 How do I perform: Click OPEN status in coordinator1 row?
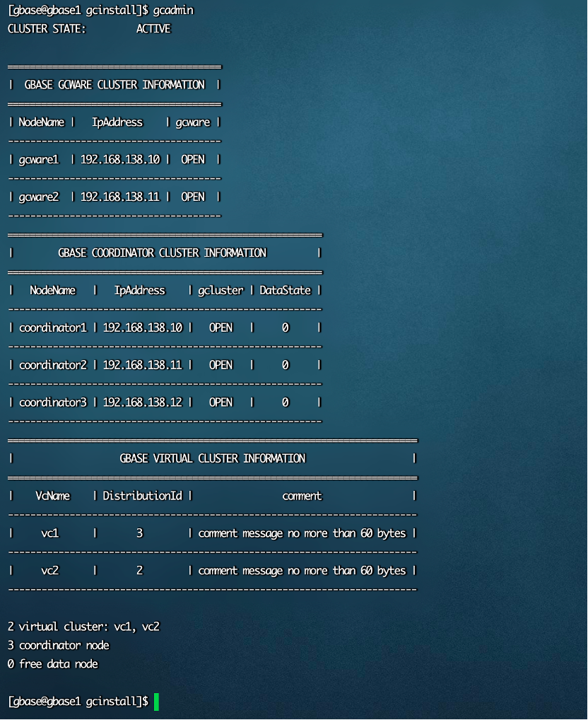pyautogui.click(x=220, y=328)
